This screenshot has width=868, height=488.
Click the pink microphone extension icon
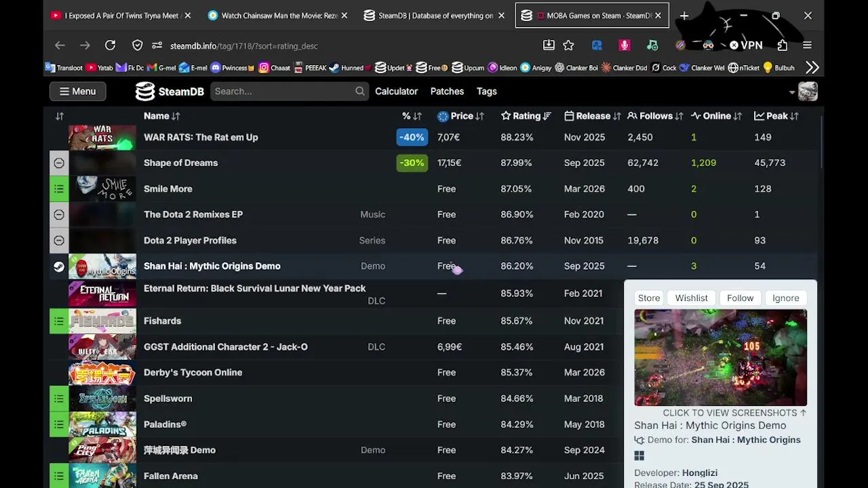(x=625, y=45)
